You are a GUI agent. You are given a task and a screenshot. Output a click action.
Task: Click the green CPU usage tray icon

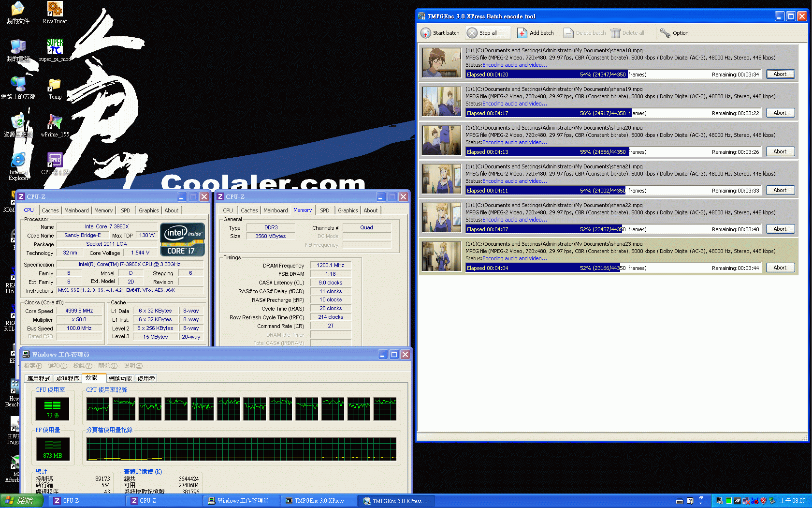coord(728,501)
